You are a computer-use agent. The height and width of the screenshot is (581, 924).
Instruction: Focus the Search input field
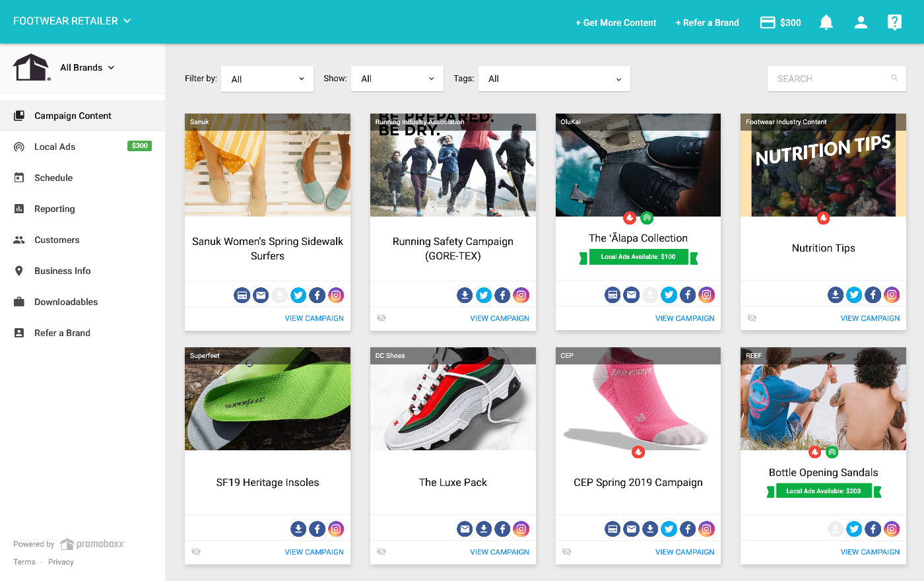(x=836, y=79)
